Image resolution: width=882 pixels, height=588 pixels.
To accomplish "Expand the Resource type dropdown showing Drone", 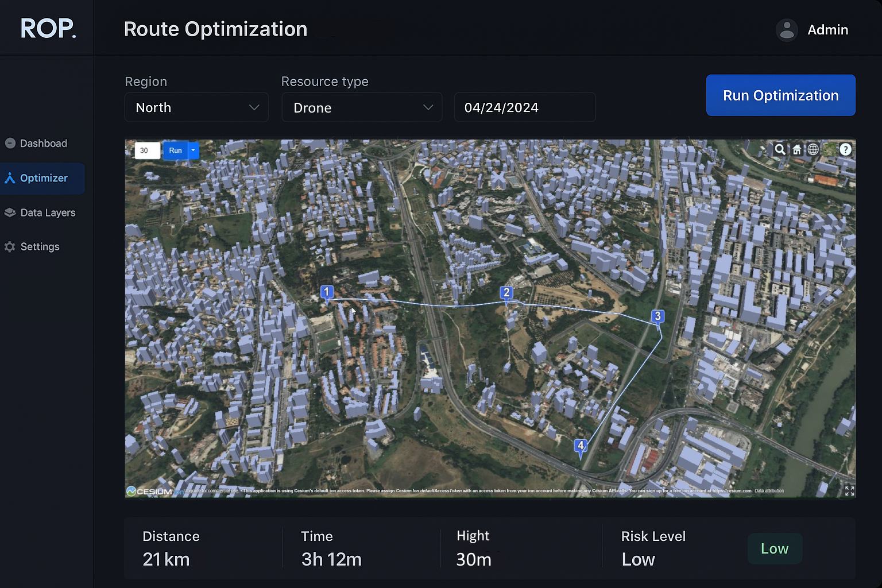I will (x=362, y=107).
